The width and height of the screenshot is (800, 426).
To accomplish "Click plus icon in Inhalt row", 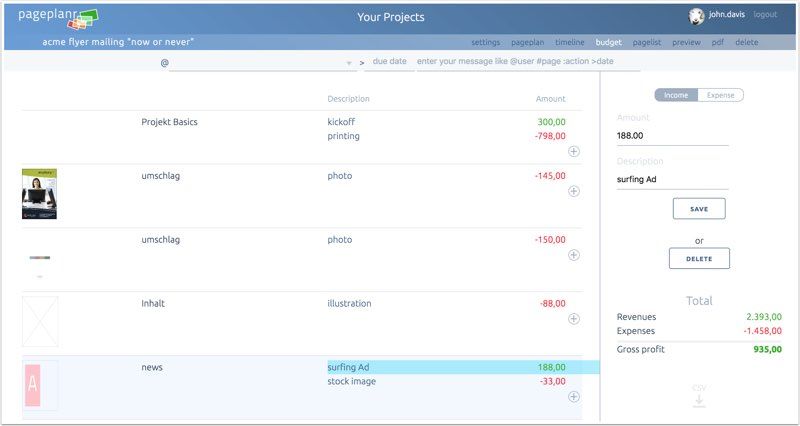I will 573,319.
